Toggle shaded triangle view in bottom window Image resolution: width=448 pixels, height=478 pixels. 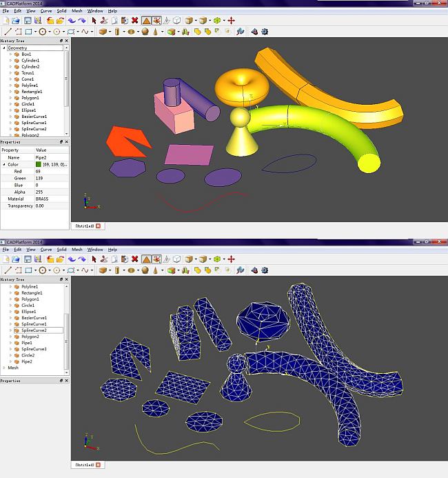tap(146, 259)
